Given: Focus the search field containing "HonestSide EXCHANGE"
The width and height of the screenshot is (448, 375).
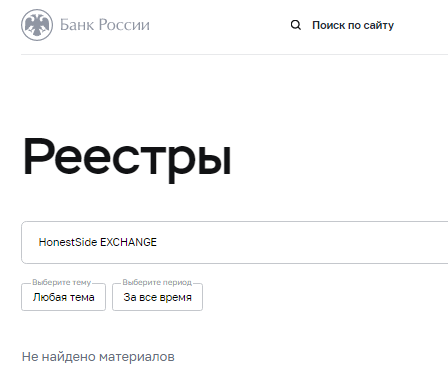Looking at the screenshot, I should (x=235, y=242).
